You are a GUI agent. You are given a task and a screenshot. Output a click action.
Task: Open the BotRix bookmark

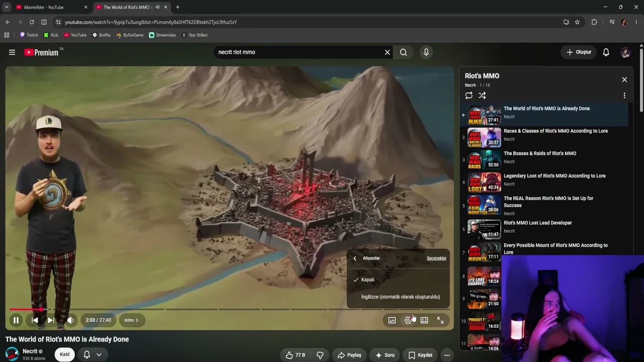[x=101, y=35]
